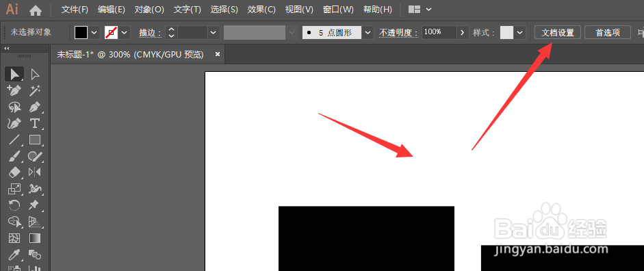The width and height of the screenshot is (644, 271).
Task: Select the Rotate tool
Action: pos(14,205)
